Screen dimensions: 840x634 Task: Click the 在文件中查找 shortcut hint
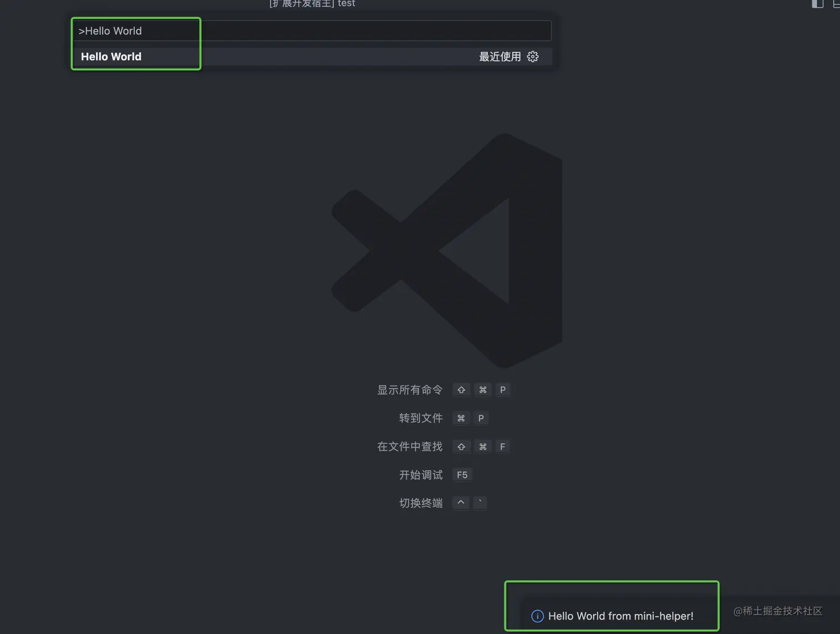click(410, 446)
